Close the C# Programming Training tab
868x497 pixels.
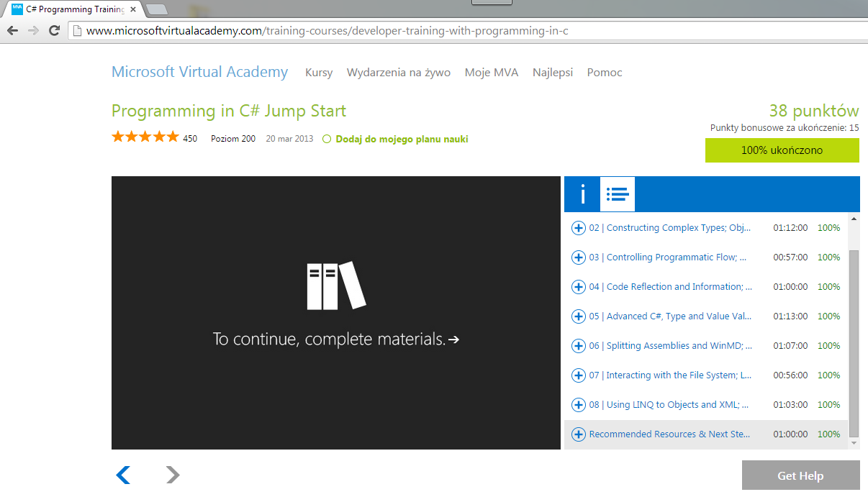(133, 10)
